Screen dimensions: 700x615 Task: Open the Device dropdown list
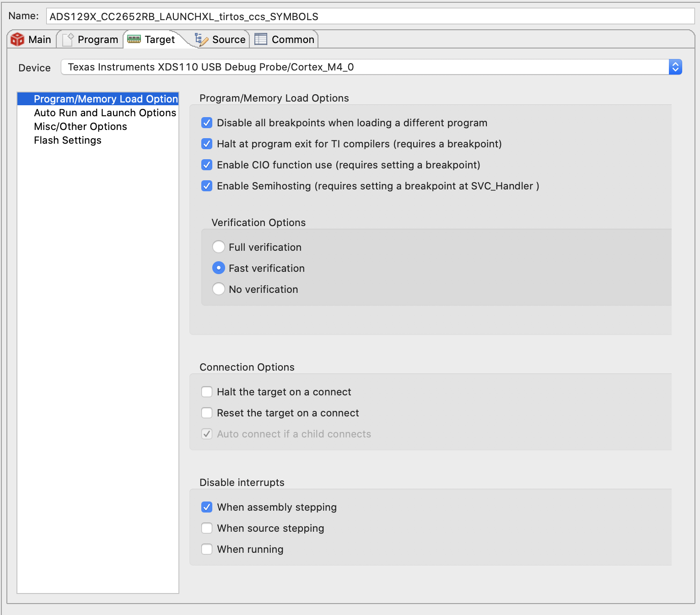371,67
